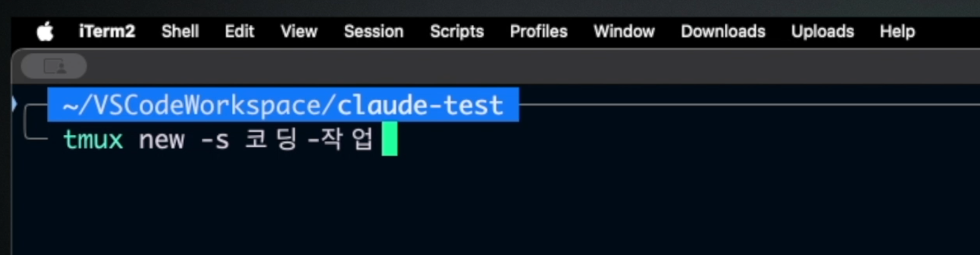Image resolution: width=980 pixels, height=255 pixels.
Task: Open the Session menu
Action: (373, 32)
